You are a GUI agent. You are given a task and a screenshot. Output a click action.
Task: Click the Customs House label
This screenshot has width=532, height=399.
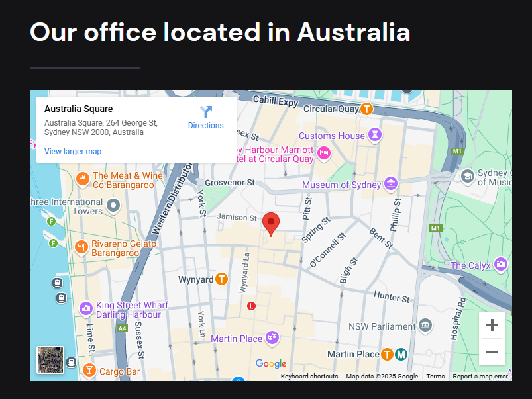click(332, 136)
